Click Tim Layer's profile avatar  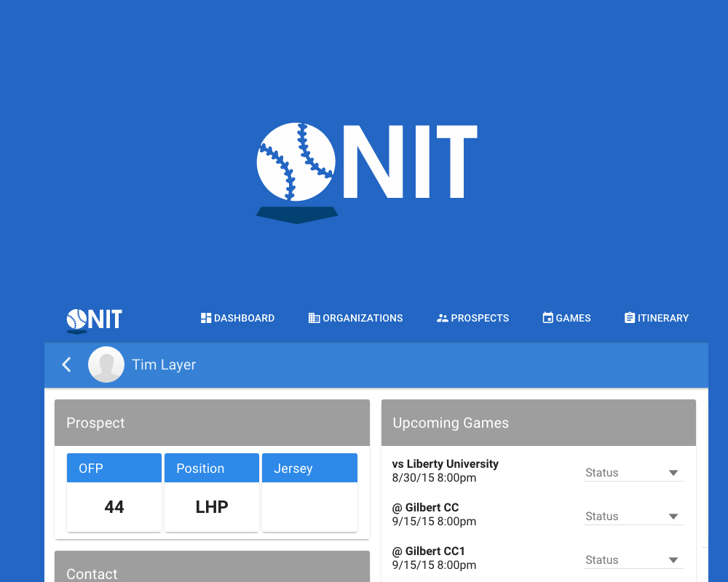(106, 364)
